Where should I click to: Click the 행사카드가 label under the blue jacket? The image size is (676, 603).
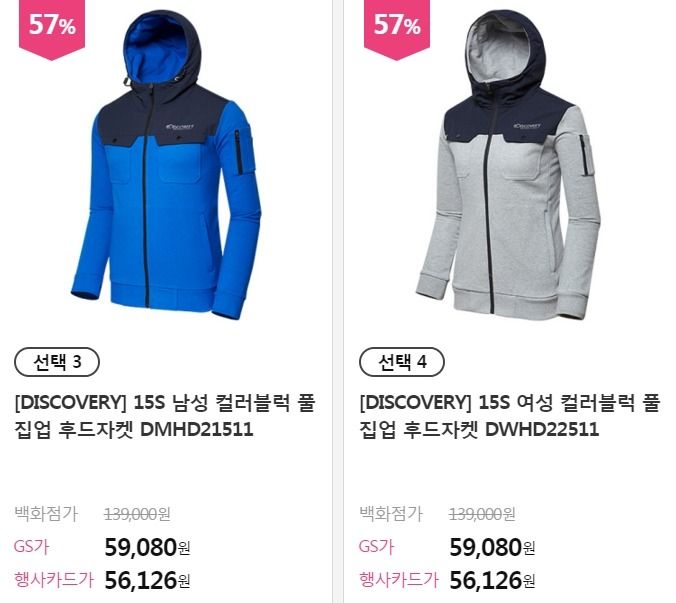click(x=54, y=580)
